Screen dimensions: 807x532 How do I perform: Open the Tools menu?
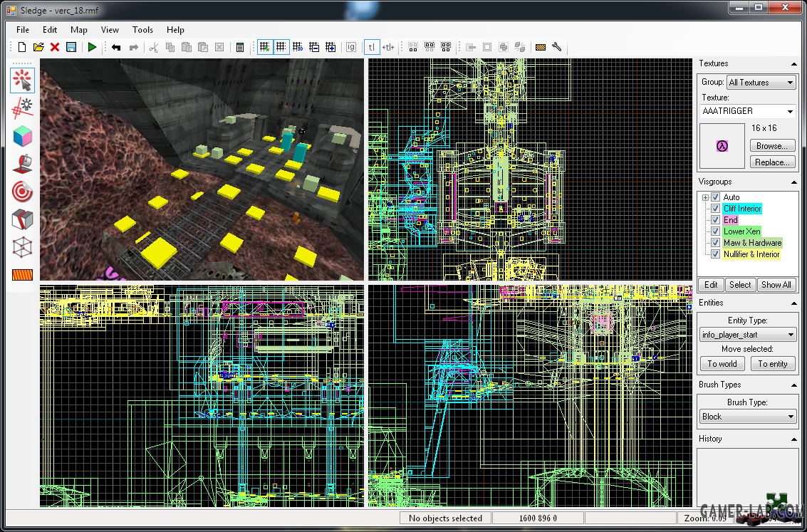(142, 30)
